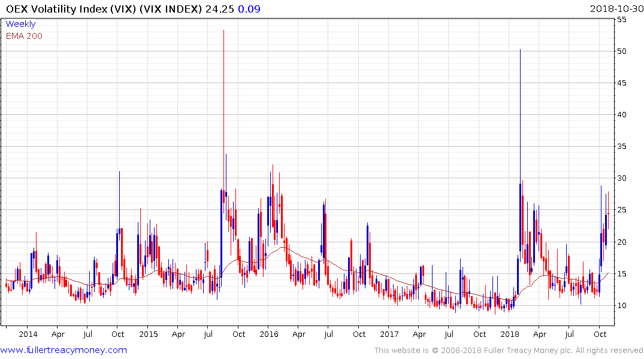Click the 25 y-axis label
The height and width of the screenshot is (359, 644).
pyautogui.click(x=621, y=210)
